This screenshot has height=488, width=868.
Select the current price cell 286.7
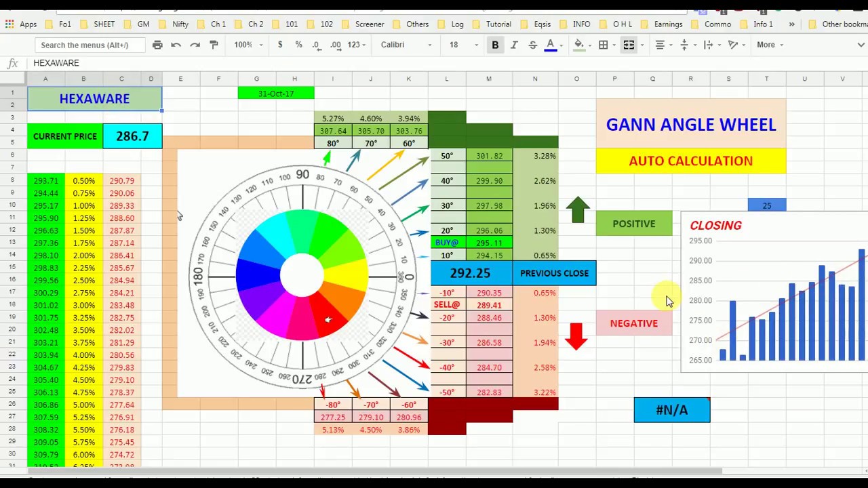[x=132, y=136]
